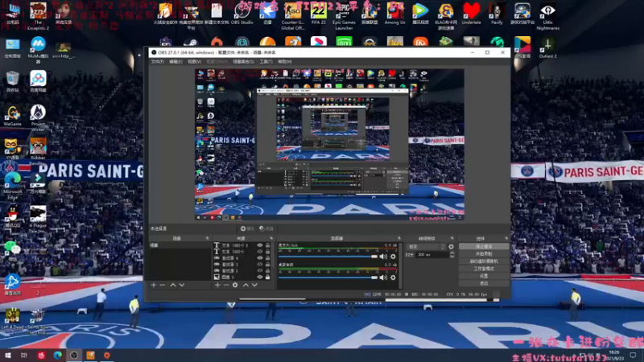644x362 pixels.
Task: Launch Undertale from the desktop
Action: (471, 13)
